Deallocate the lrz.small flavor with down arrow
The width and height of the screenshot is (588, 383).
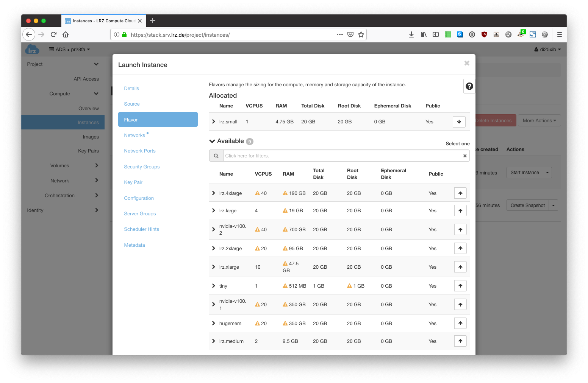click(x=459, y=122)
